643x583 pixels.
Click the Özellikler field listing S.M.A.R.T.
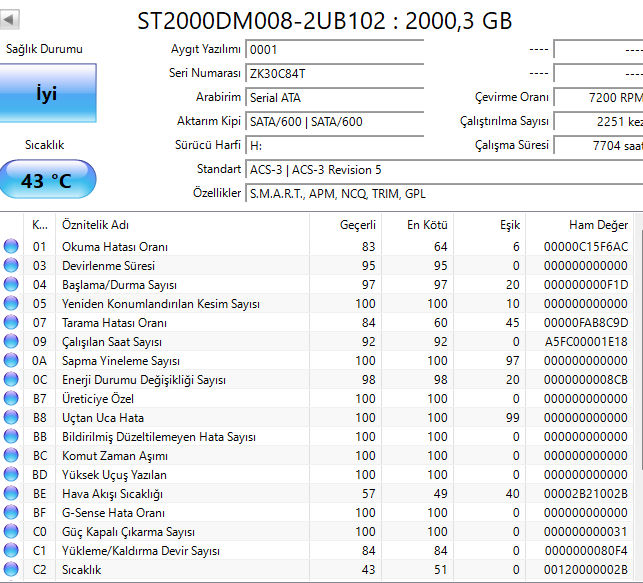click(444, 194)
